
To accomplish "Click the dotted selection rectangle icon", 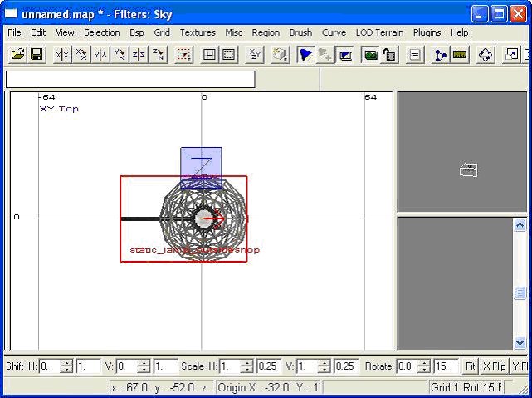I will [x=184, y=55].
